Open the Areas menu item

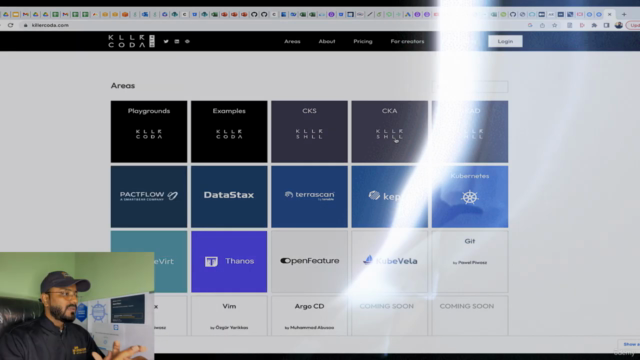pyautogui.click(x=292, y=41)
